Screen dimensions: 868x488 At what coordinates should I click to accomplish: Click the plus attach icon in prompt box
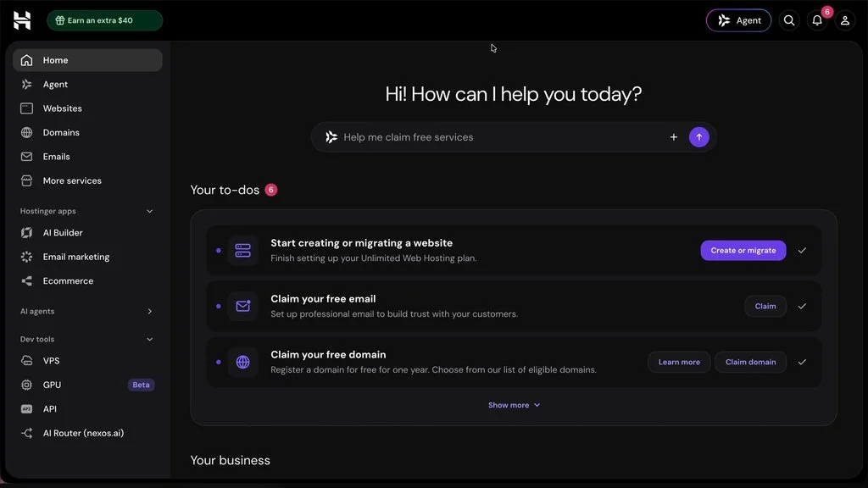click(x=673, y=137)
